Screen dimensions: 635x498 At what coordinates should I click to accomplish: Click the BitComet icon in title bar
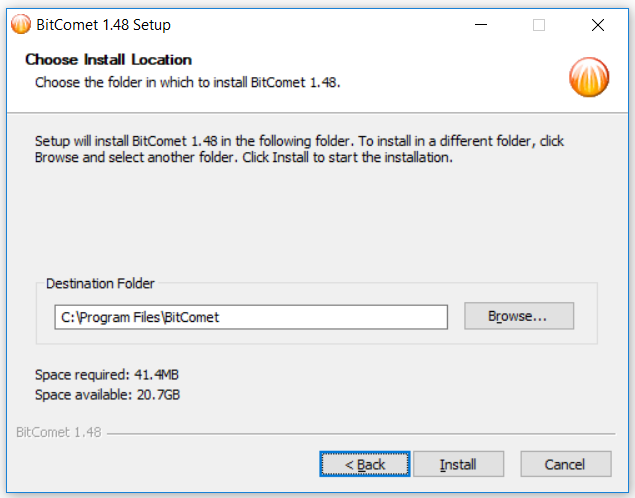(x=21, y=25)
